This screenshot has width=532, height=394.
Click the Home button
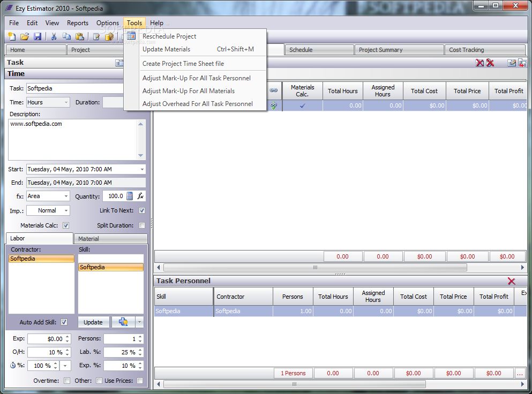(36, 50)
